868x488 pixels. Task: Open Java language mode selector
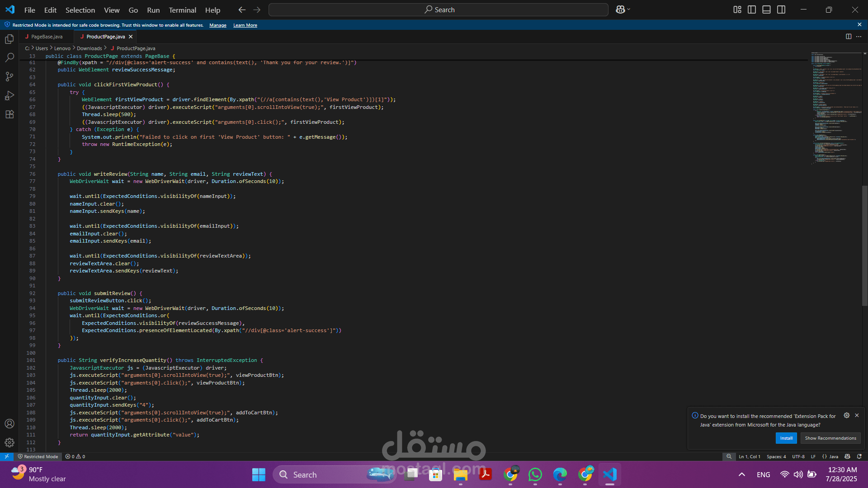pos(830,456)
